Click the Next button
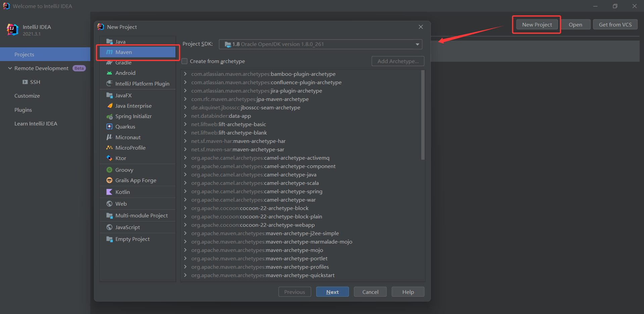The height and width of the screenshot is (314, 644). tap(332, 292)
